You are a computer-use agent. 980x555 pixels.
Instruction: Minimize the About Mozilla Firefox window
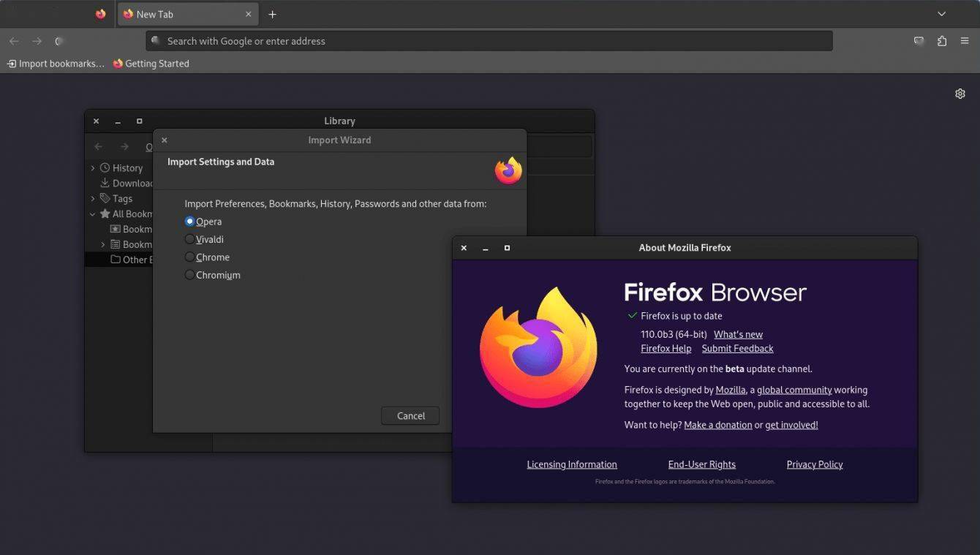[485, 248]
